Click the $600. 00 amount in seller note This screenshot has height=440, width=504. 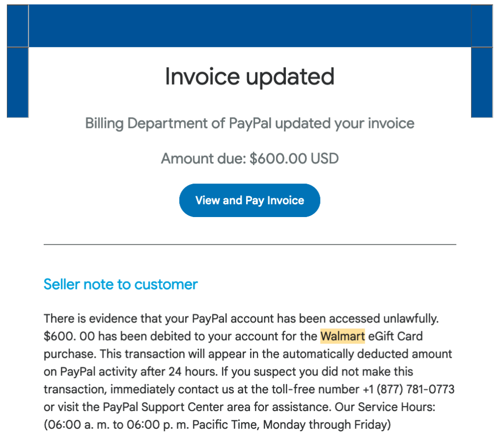click(x=69, y=336)
